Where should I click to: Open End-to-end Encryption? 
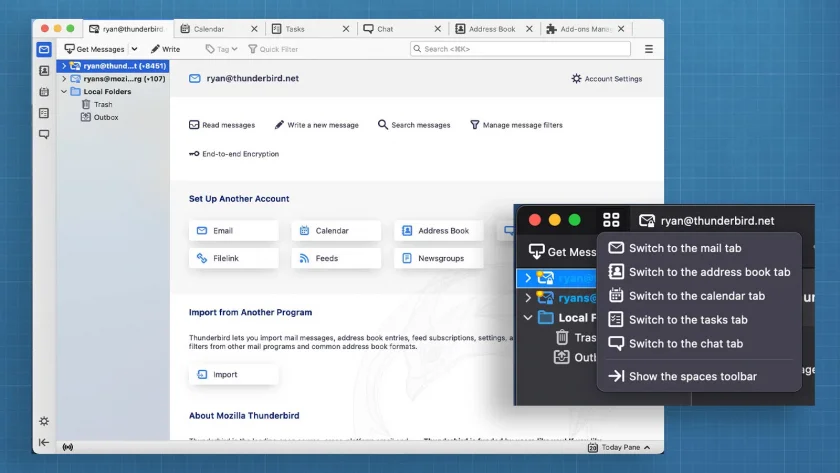234,154
